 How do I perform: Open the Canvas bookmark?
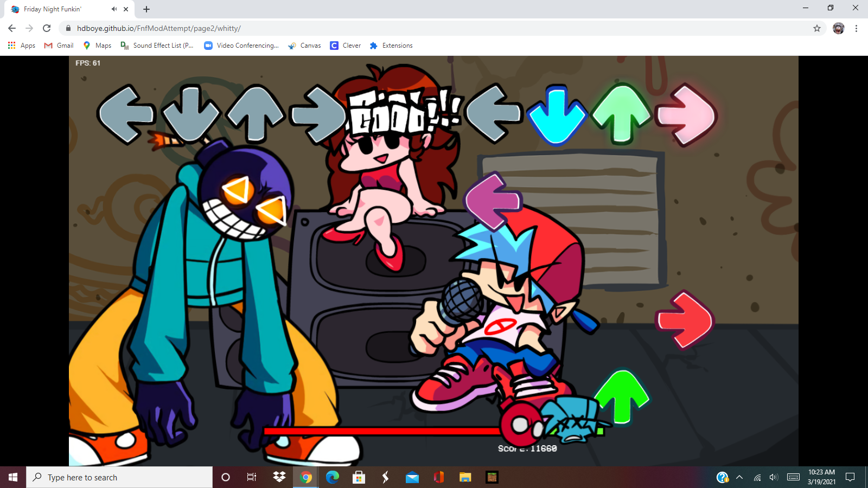point(304,46)
